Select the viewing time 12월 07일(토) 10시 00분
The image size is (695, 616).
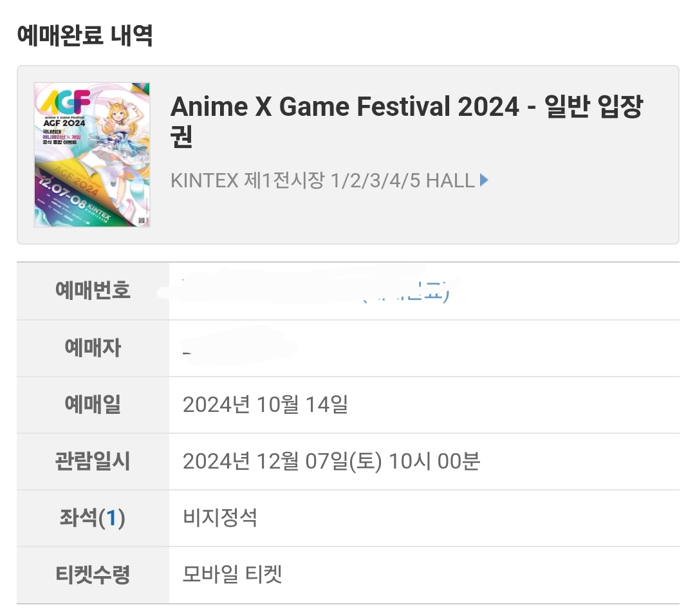coord(331,462)
